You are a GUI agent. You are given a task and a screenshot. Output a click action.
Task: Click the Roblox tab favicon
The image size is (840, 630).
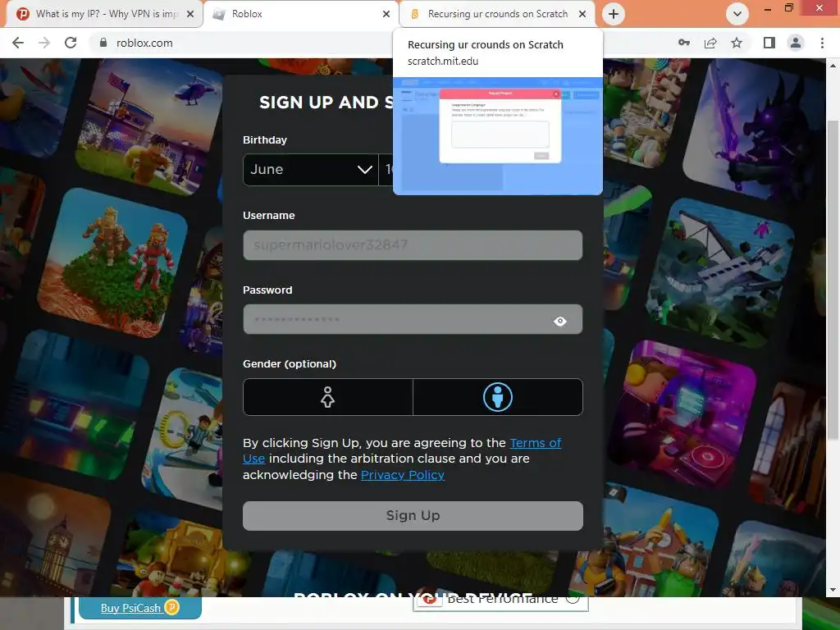click(x=218, y=14)
